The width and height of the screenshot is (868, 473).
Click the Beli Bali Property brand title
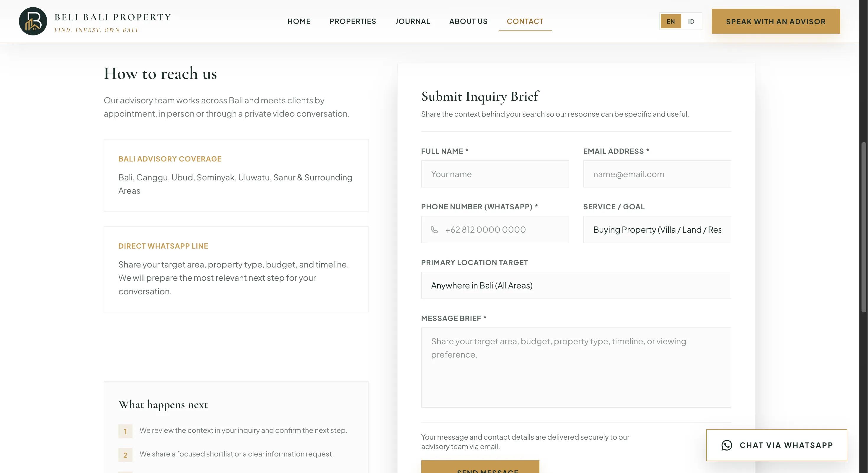pyautogui.click(x=113, y=17)
